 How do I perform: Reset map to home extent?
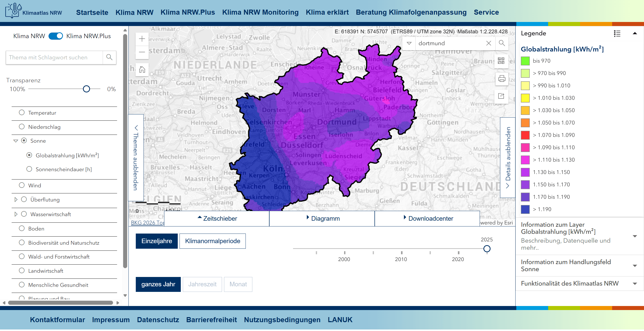coord(142,69)
